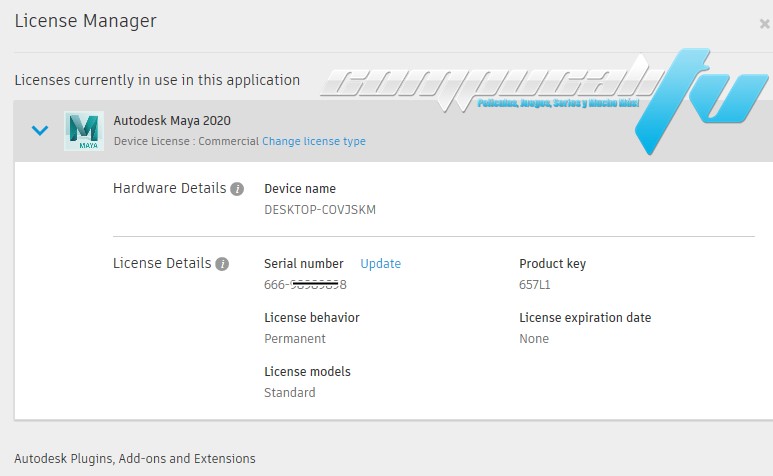Click the DESKTOP-COVJSKM device name value

(320, 210)
